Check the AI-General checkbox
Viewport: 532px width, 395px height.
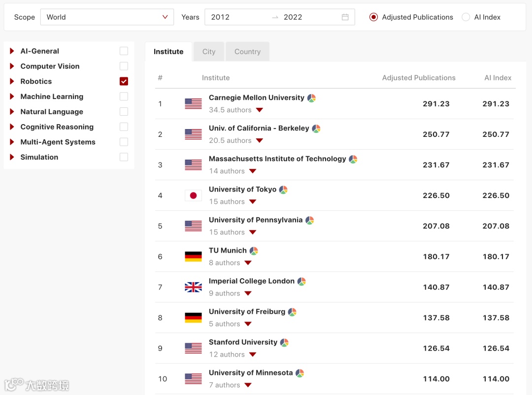click(124, 51)
